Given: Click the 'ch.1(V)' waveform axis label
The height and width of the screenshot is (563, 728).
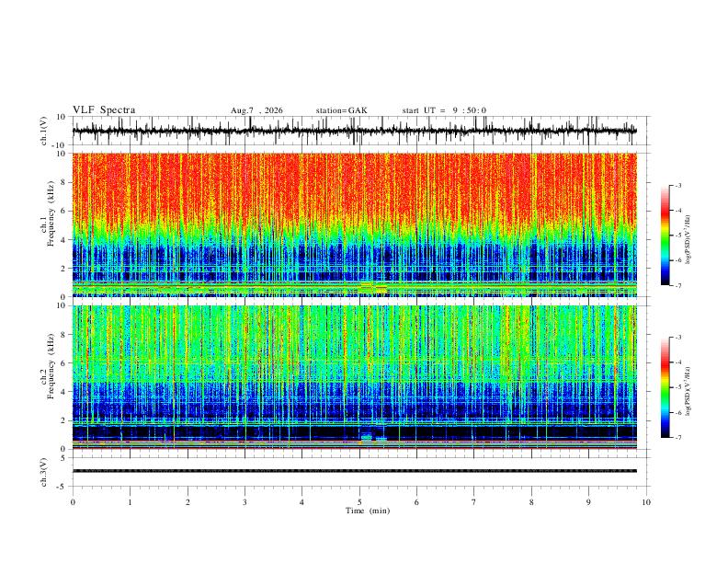Looking at the screenshot, I should click(x=44, y=131).
